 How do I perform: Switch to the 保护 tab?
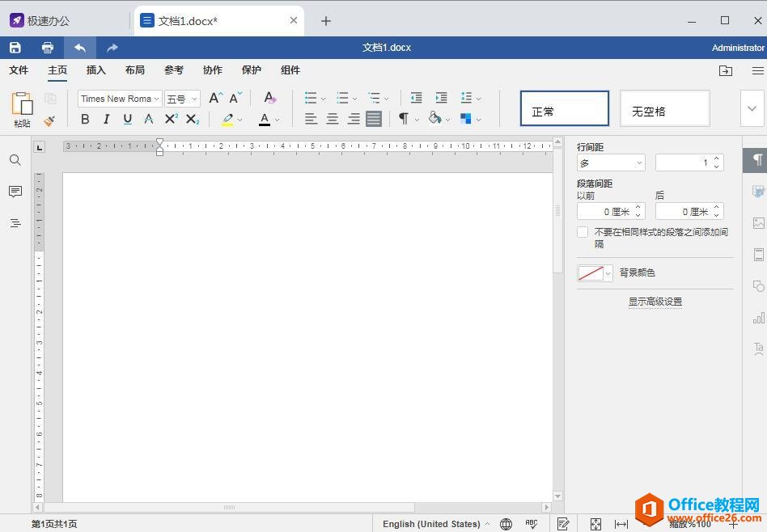252,70
